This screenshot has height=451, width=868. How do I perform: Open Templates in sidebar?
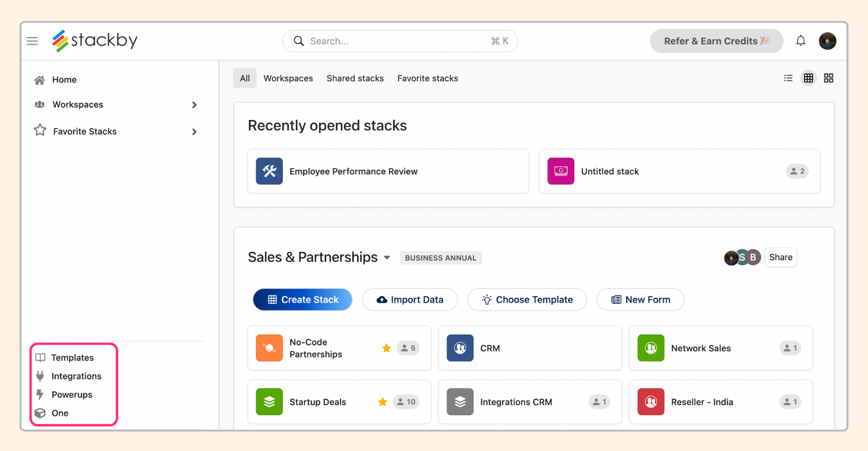pyautogui.click(x=73, y=358)
